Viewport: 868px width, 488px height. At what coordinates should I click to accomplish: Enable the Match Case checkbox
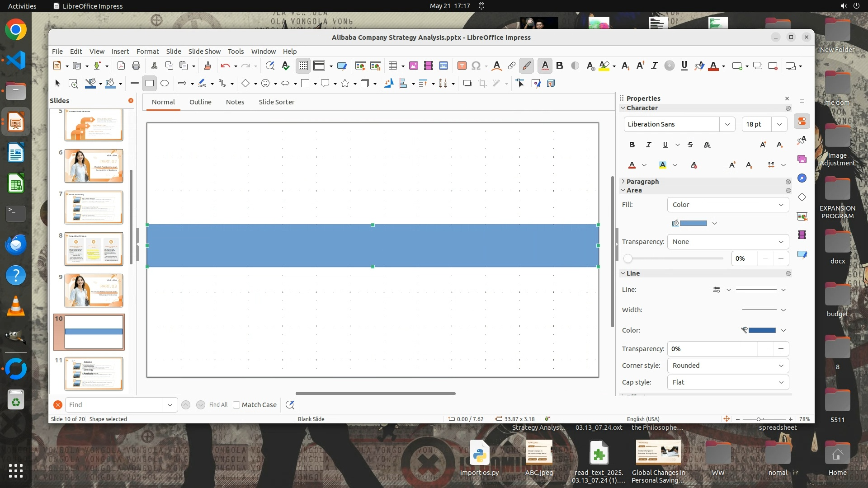point(236,405)
